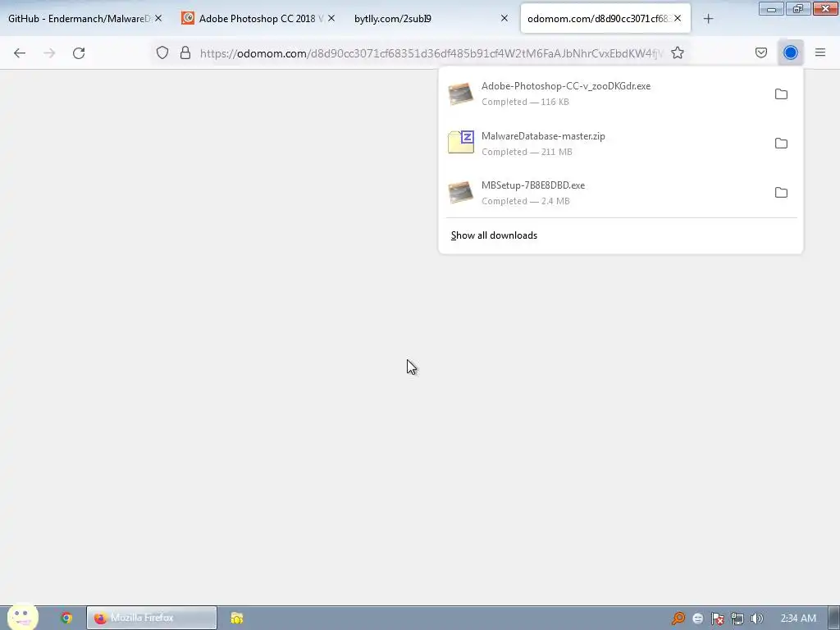Go back using the back arrow
This screenshot has width=840, height=630.
[20, 53]
